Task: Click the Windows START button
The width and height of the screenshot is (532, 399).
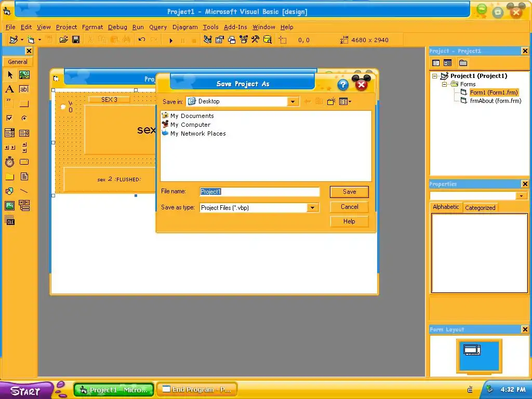Action: 25,391
